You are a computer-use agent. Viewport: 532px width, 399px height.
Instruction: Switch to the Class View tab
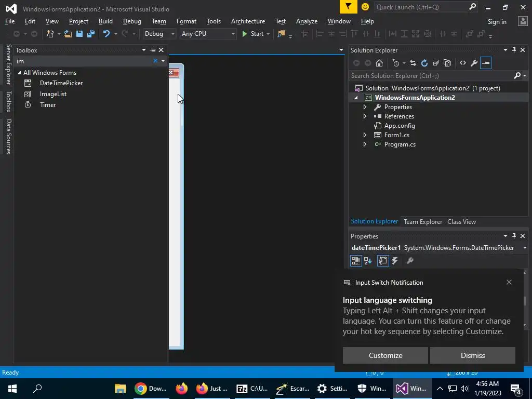coord(461,222)
